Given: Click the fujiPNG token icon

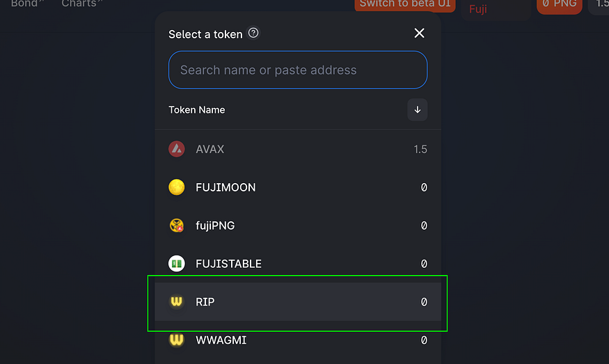Looking at the screenshot, I should 177,225.
